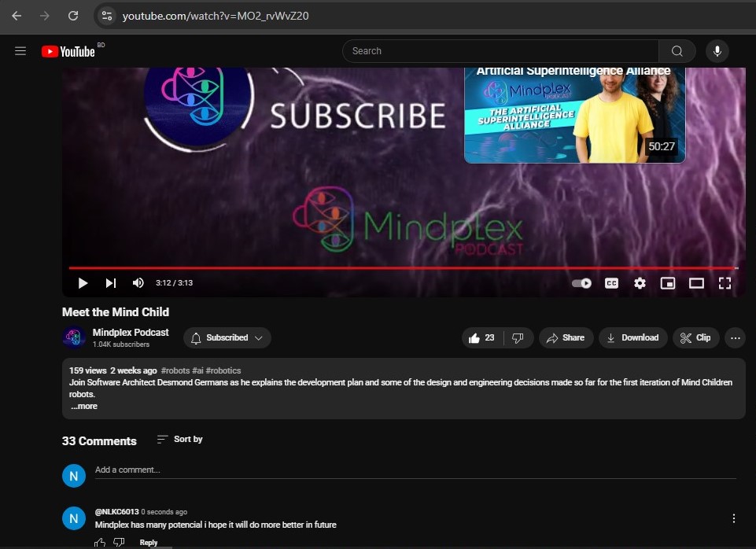
Task: Start voice search with microphone icon
Action: tap(717, 51)
